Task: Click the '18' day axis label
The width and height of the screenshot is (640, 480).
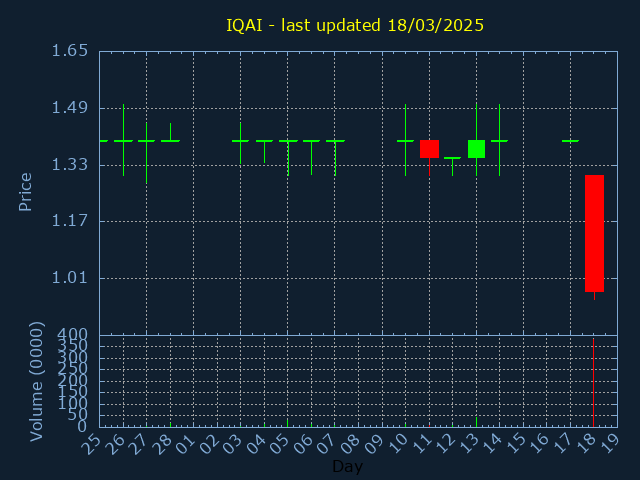Action: pyautogui.click(x=586, y=444)
